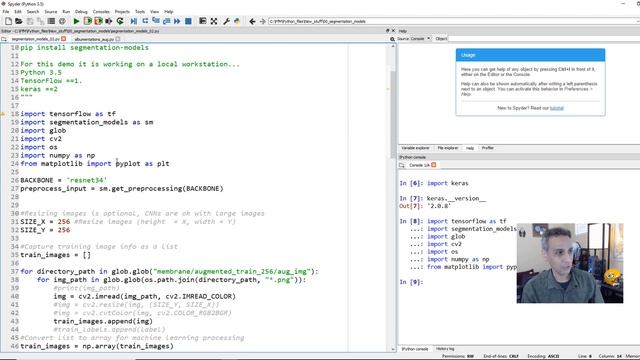The image size is (640, 360).
Task: Re-run the last script
Action: [x=120, y=21]
